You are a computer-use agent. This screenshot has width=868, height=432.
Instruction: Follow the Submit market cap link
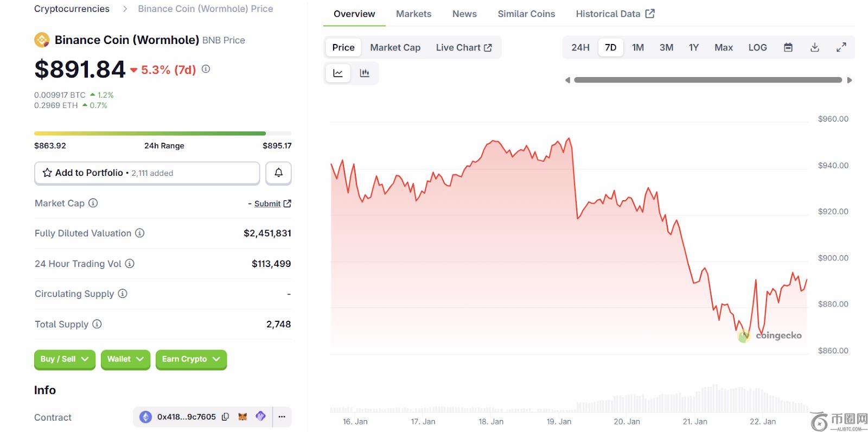pos(267,204)
